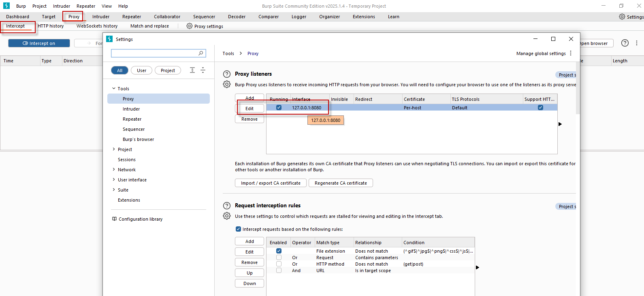Click arrow right of interception rules table

478,267
